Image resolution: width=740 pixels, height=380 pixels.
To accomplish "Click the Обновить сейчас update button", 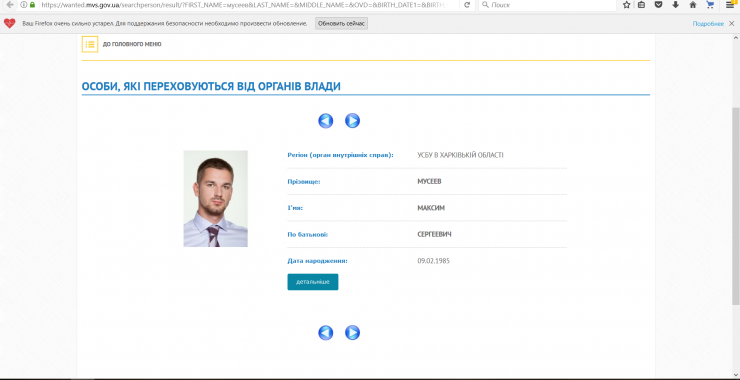I will pyautogui.click(x=341, y=24).
